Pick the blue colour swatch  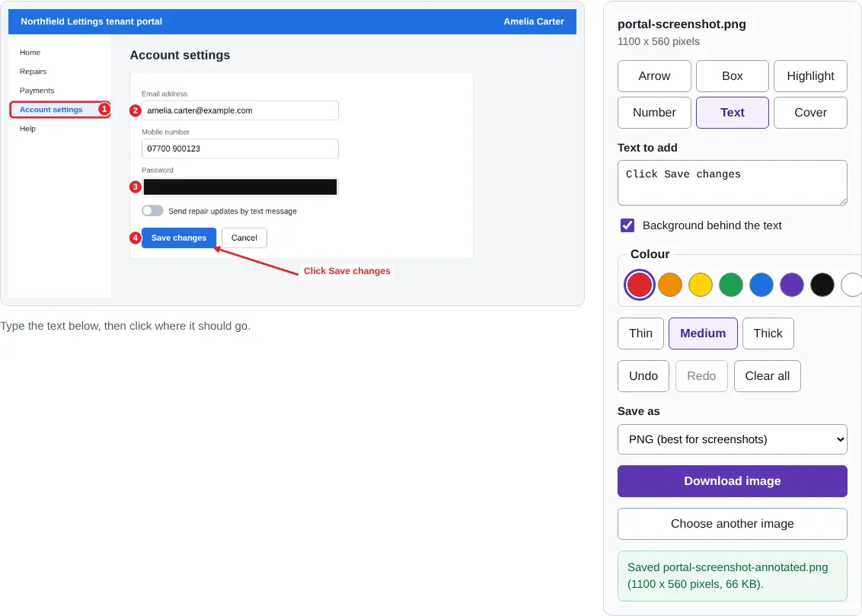[761, 285]
